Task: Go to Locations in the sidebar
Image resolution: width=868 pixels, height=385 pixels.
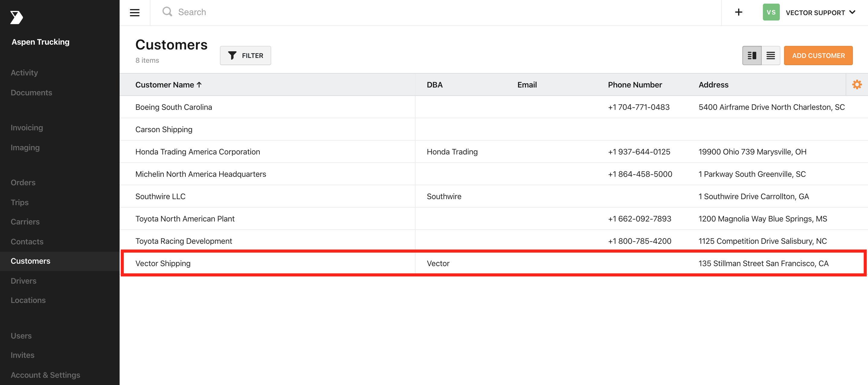Action: pyautogui.click(x=28, y=300)
